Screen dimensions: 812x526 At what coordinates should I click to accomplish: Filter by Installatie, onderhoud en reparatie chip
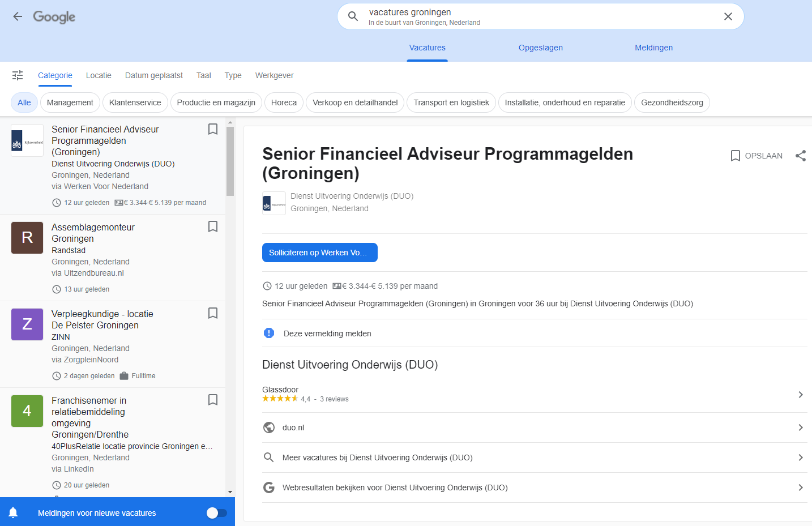tap(565, 102)
